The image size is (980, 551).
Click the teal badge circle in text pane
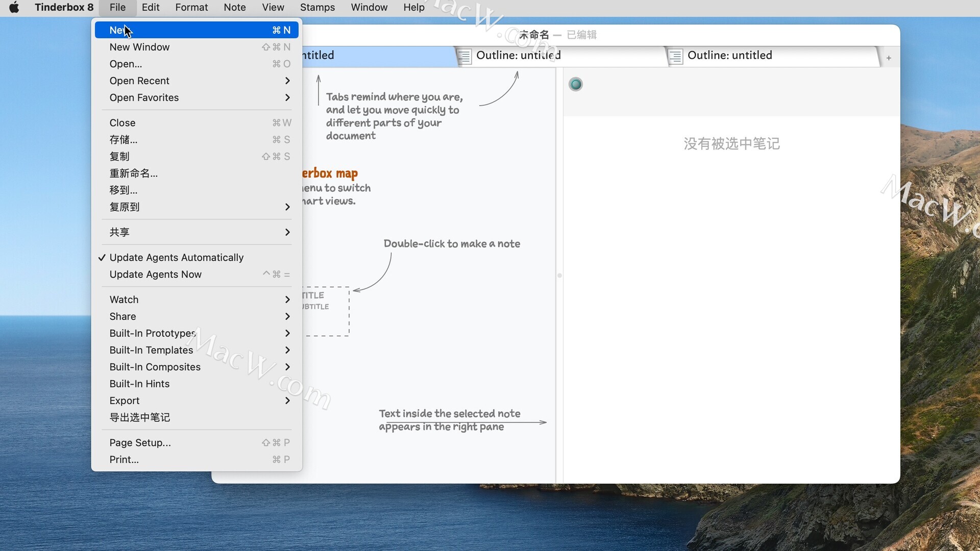click(575, 84)
